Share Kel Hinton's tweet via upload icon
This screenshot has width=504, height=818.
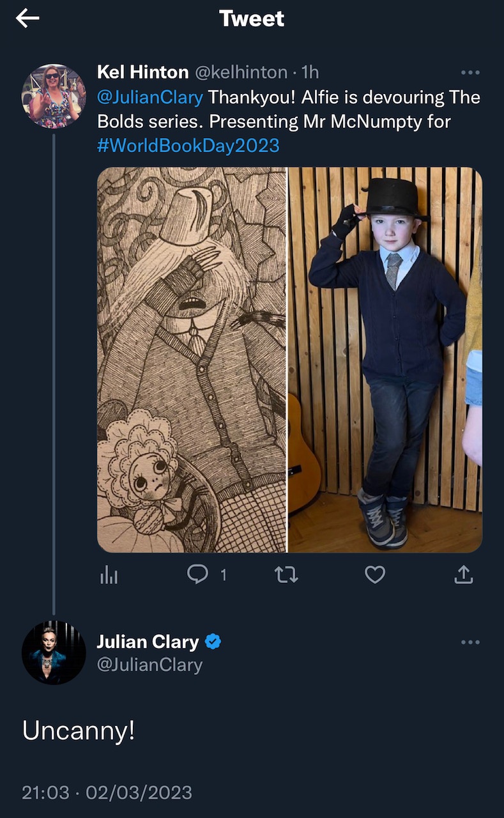point(464,576)
